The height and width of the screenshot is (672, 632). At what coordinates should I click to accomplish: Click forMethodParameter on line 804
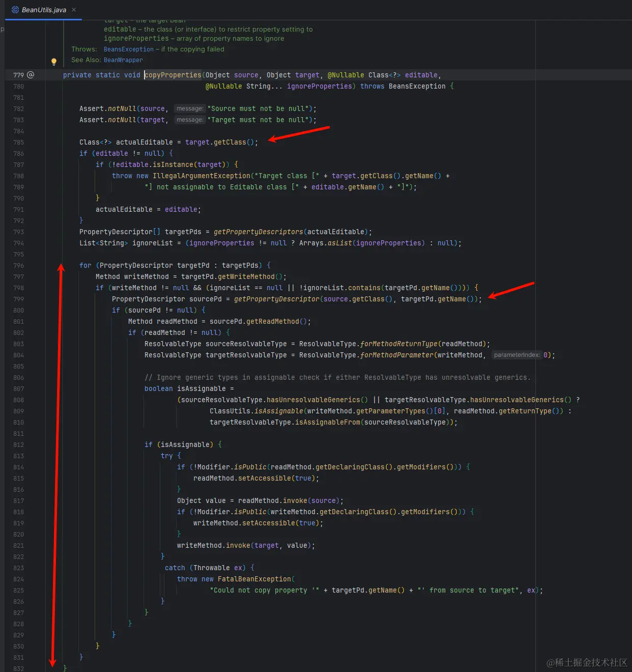397,355
